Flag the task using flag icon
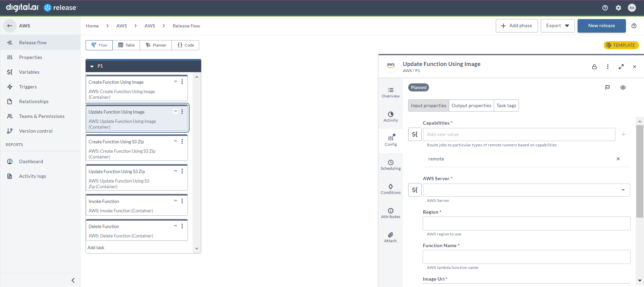Viewport: 644px width, 287px height. [x=607, y=87]
